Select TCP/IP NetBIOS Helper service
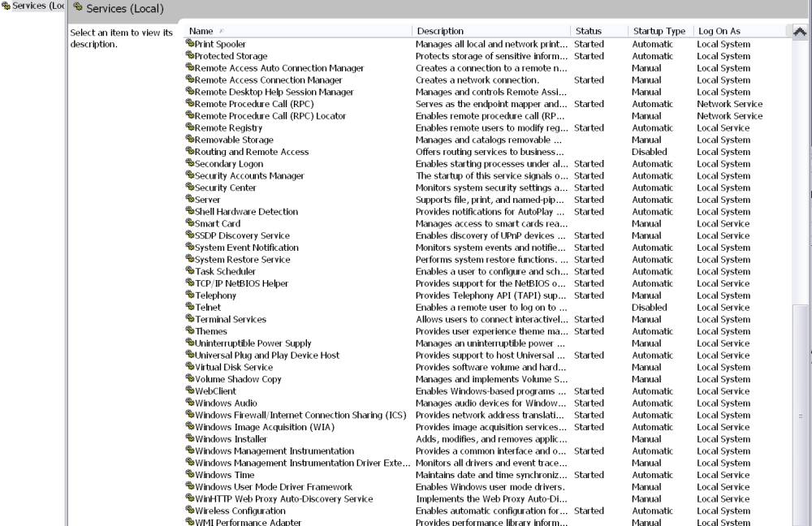 pyautogui.click(x=241, y=283)
